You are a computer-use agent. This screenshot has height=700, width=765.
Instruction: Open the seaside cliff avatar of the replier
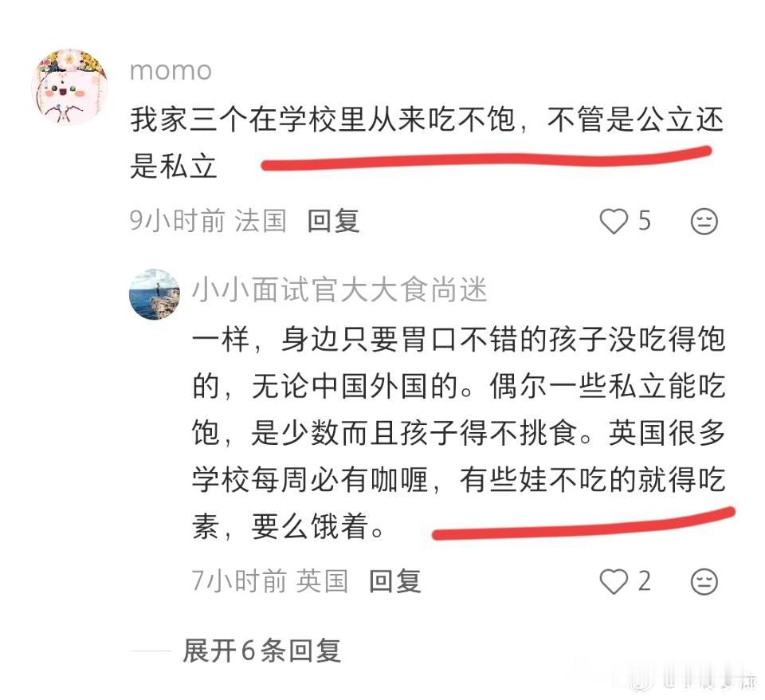[154, 294]
